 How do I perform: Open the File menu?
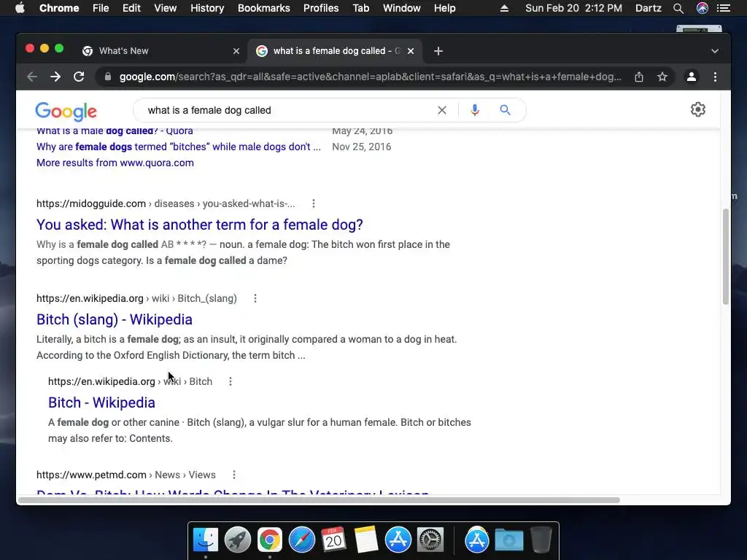click(101, 8)
